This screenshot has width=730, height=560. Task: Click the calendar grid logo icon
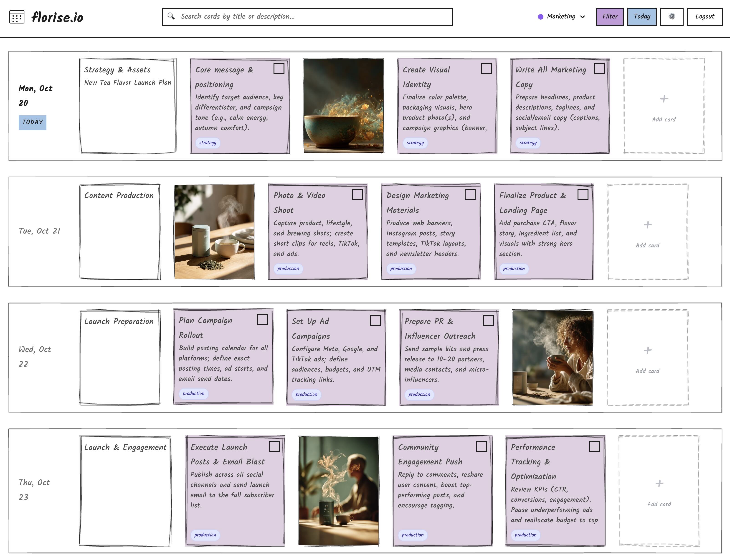point(17,17)
